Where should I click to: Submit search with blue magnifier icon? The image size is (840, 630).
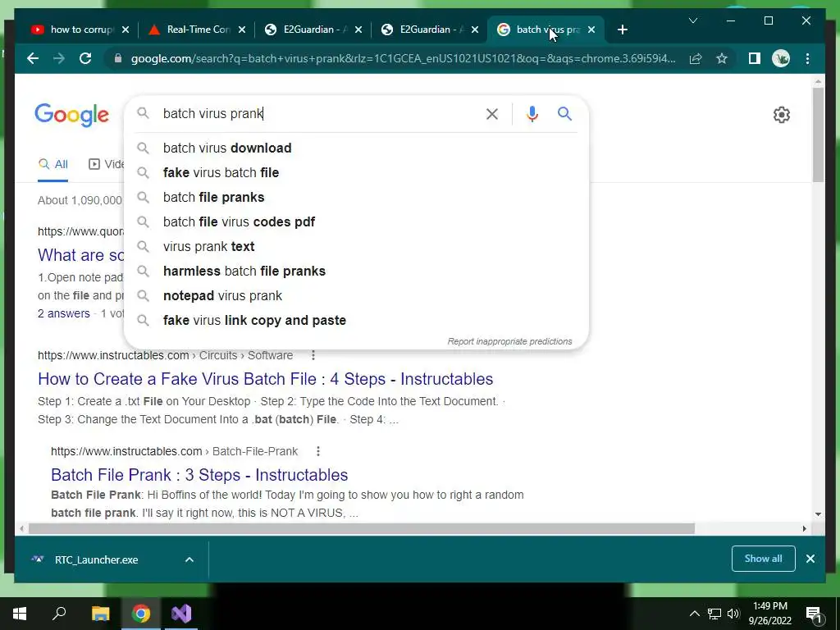[564, 113]
